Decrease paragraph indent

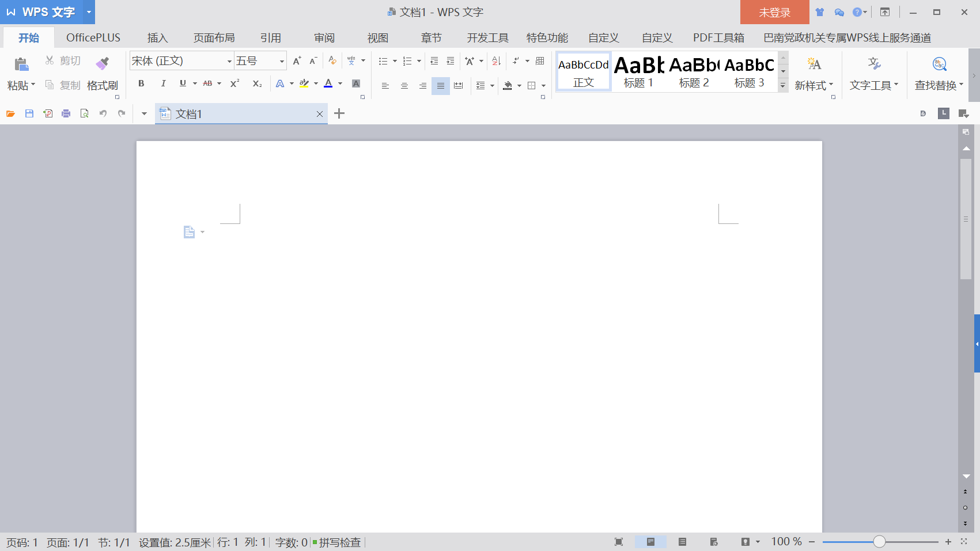pos(434,60)
